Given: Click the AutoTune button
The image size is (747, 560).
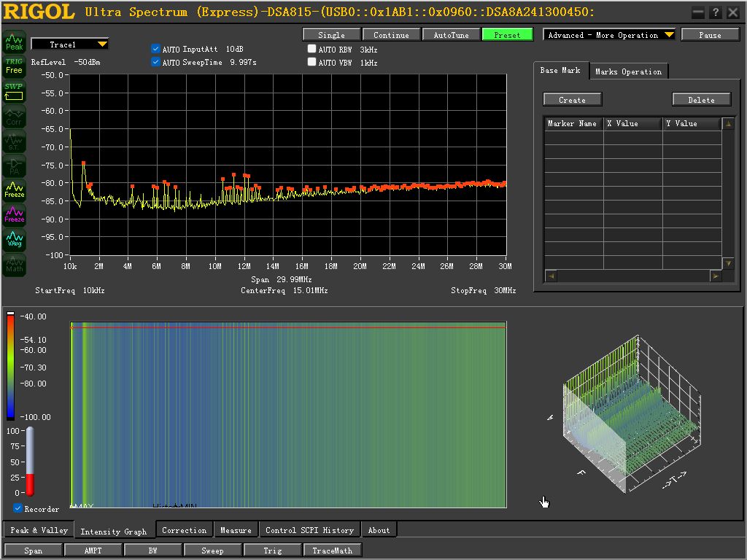Looking at the screenshot, I should tap(451, 35).
